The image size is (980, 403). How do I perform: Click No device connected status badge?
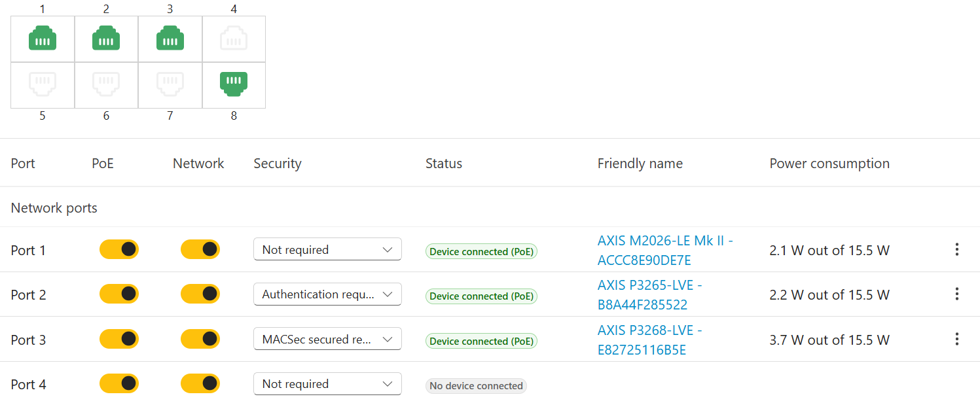coord(476,385)
